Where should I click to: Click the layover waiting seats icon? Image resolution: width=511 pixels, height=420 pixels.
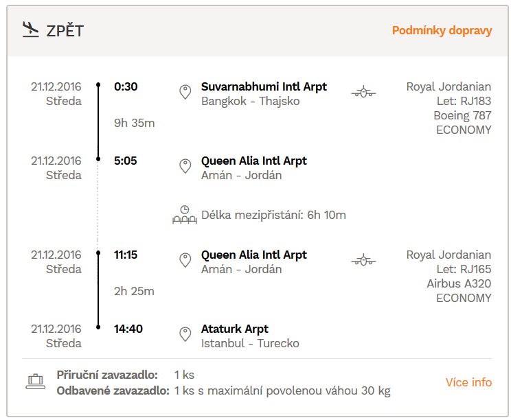point(185,215)
